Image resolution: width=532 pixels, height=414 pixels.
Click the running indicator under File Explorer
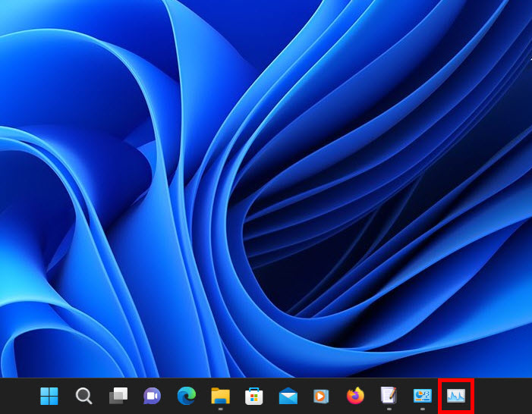(220, 409)
